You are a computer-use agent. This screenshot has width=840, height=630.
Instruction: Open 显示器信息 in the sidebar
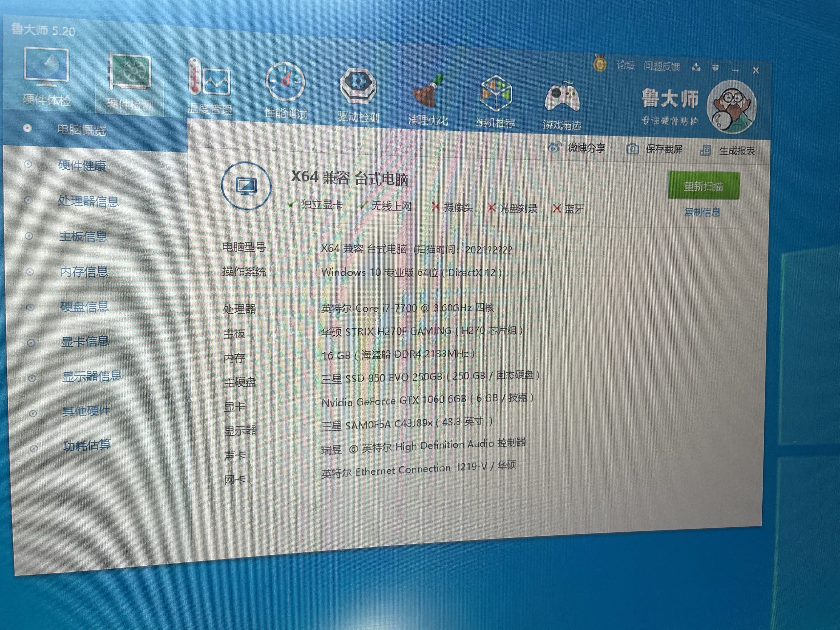92,376
